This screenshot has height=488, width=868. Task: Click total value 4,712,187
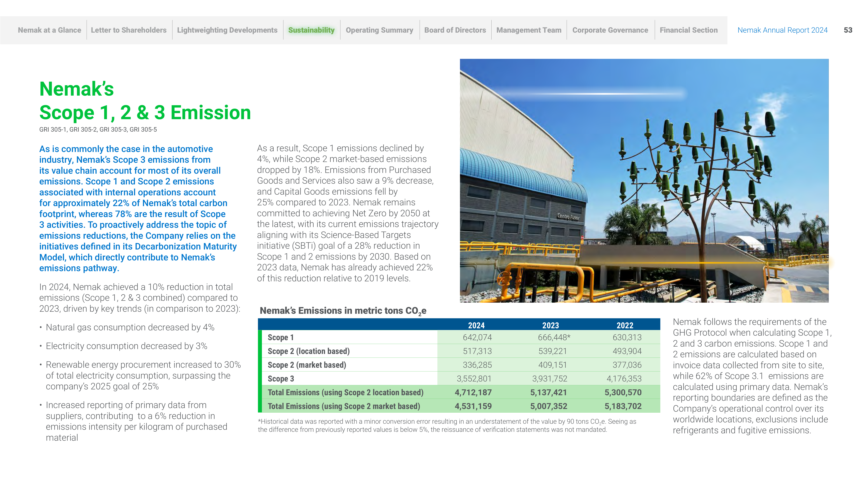click(x=473, y=392)
